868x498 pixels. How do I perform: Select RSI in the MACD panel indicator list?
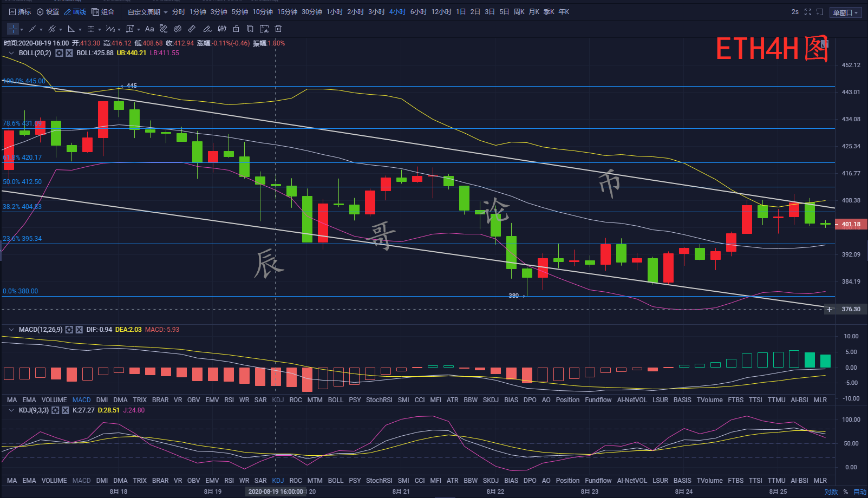(x=229, y=400)
